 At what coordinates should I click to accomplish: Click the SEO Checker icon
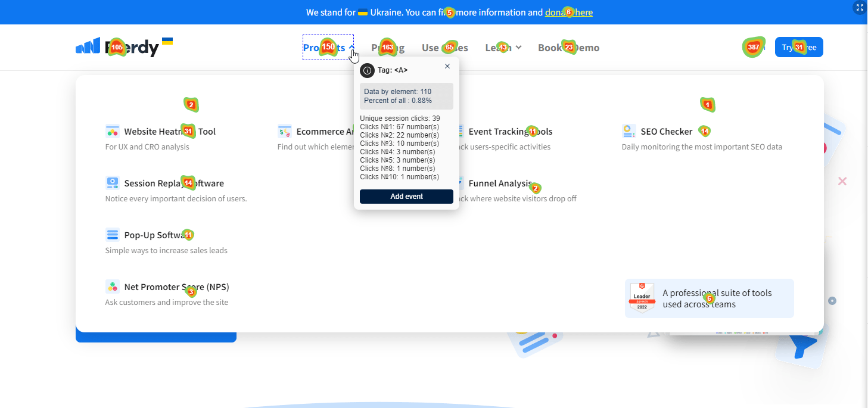[x=629, y=131]
